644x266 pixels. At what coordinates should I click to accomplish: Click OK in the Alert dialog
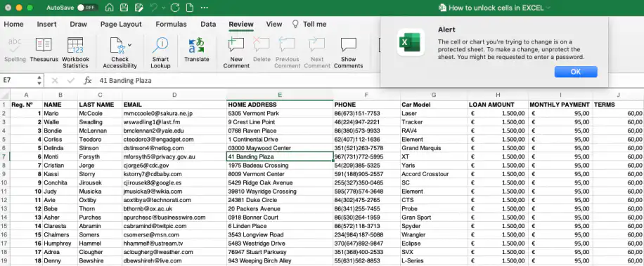pyautogui.click(x=576, y=72)
